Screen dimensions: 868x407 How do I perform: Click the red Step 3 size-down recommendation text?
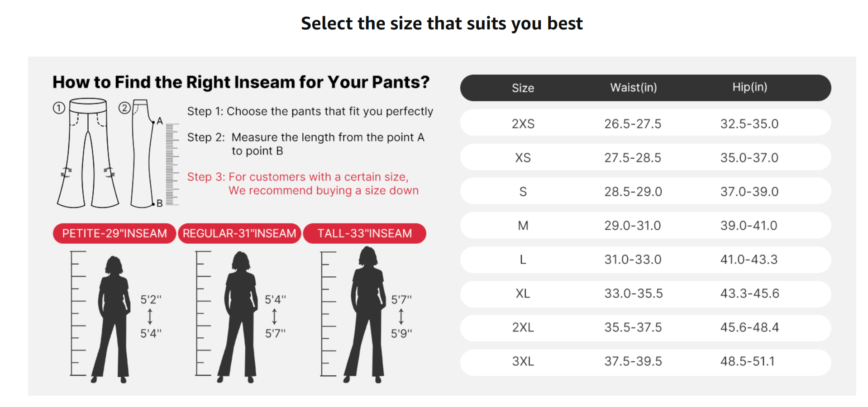click(303, 184)
